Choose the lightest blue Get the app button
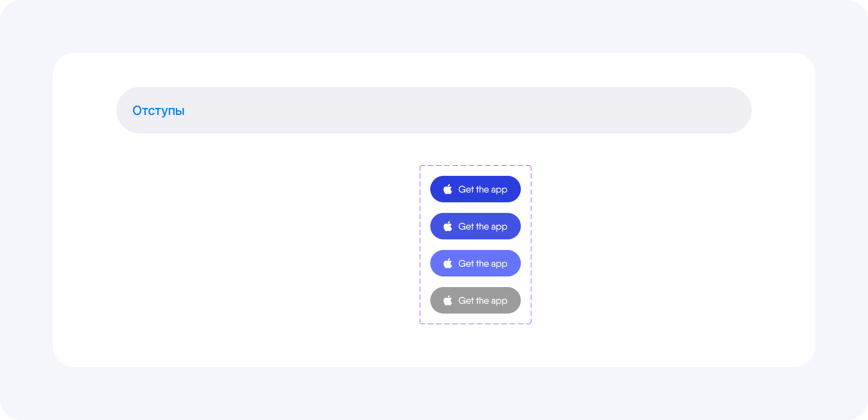 (x=475, y=263)
